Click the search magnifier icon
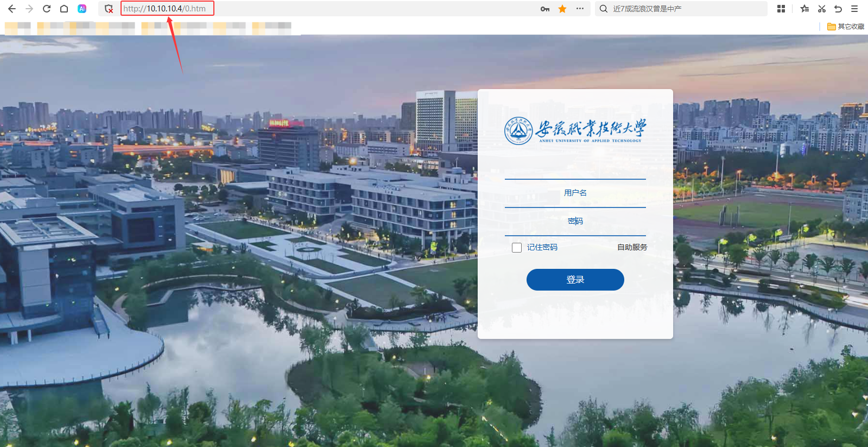Viewport: 868px width, 447px height. click(x=604, y=9)
